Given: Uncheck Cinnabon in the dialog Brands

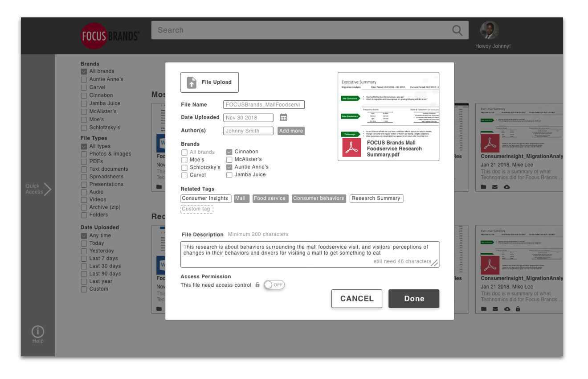Looking at the screenshot, I should click(229, 152).
